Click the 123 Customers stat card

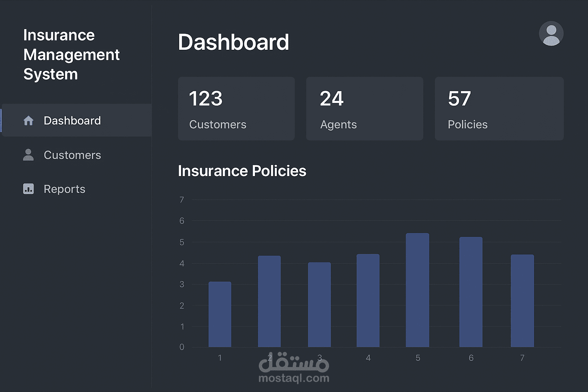[236, 109]
